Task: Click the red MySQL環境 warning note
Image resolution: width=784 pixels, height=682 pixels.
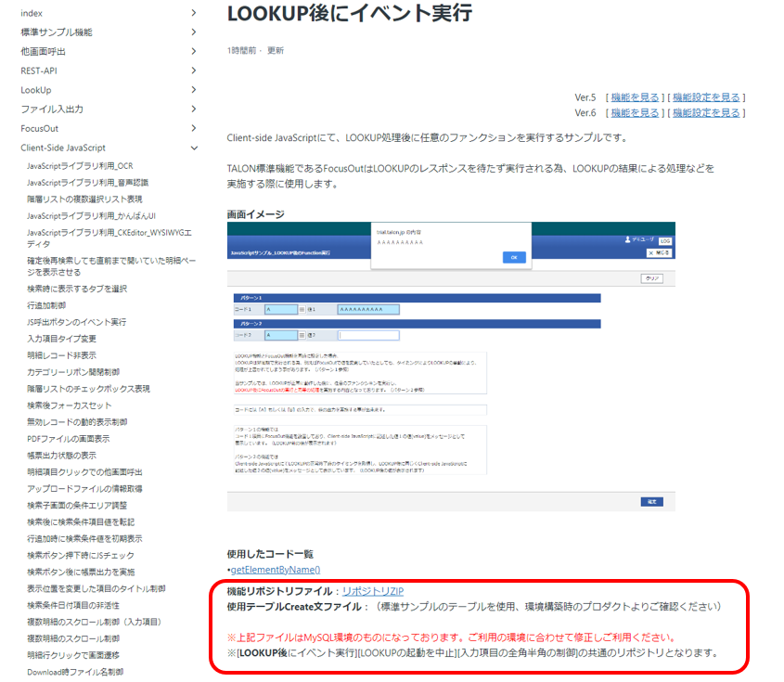Action: 452,637
